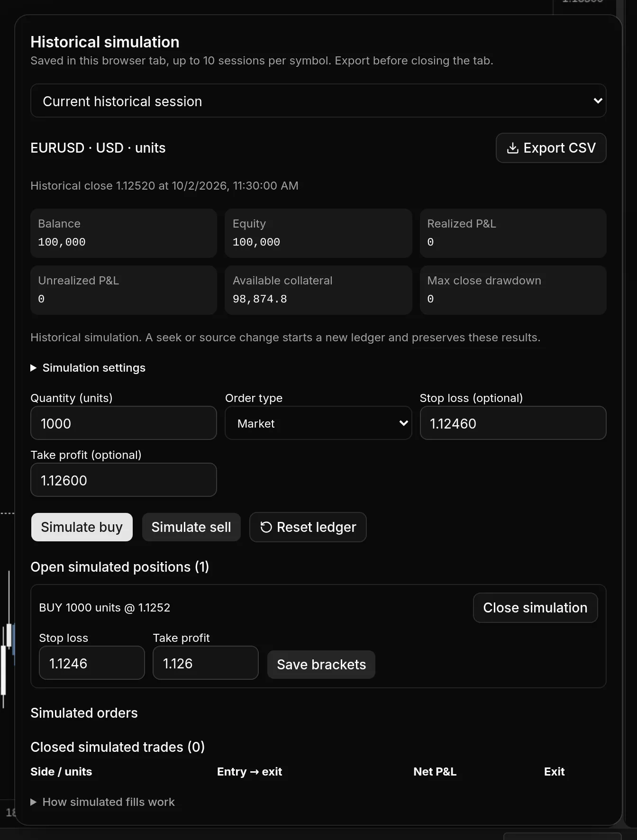This screenshot has height=840, width=637.
Task: Click the Entry → exit column header
Action: (x=249, y=772)
